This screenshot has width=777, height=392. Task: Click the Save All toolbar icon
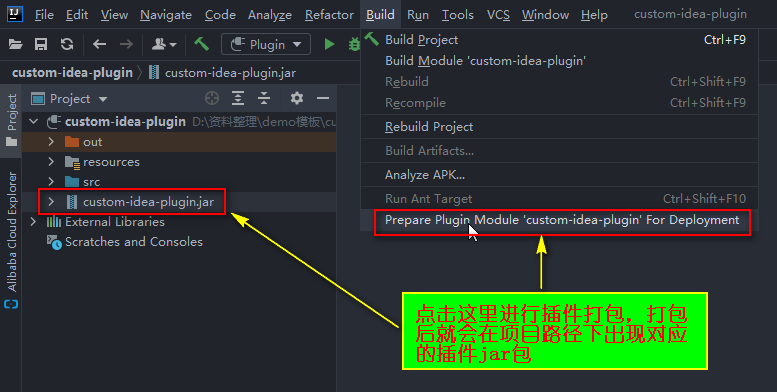[41, 45]
